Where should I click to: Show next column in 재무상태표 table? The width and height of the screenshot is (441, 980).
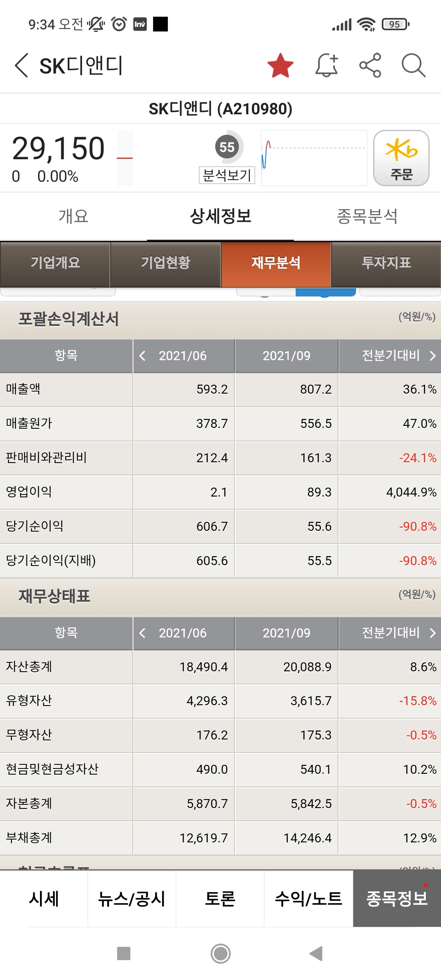click(x=432, y=633)
